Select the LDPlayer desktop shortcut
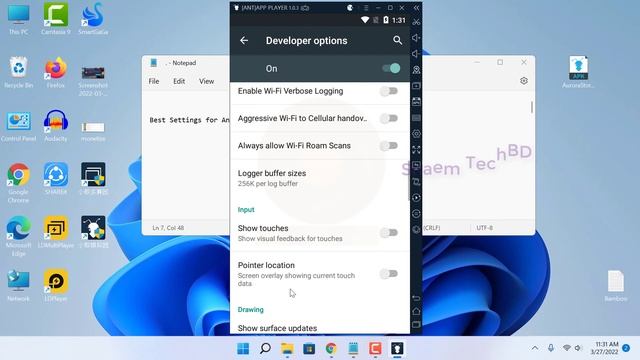The height and width of the screenshot is (360, 640). (x=56, y=285)
